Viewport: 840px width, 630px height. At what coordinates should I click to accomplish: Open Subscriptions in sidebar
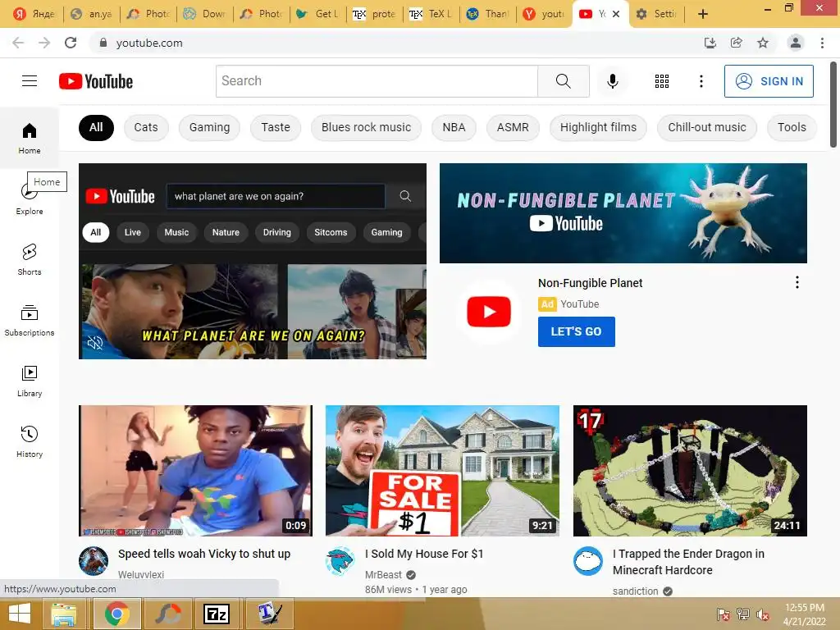pos(30,321)
